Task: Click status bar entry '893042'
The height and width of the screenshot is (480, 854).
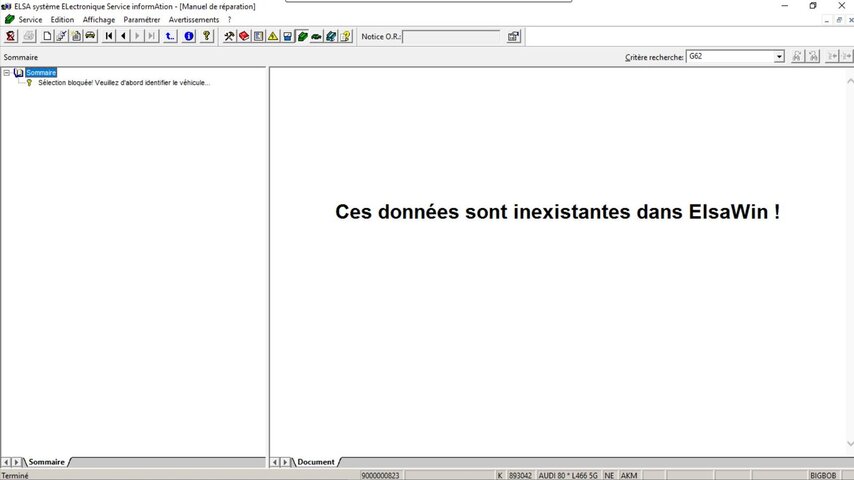Action: pyautogui.click(x=520, y=476)
